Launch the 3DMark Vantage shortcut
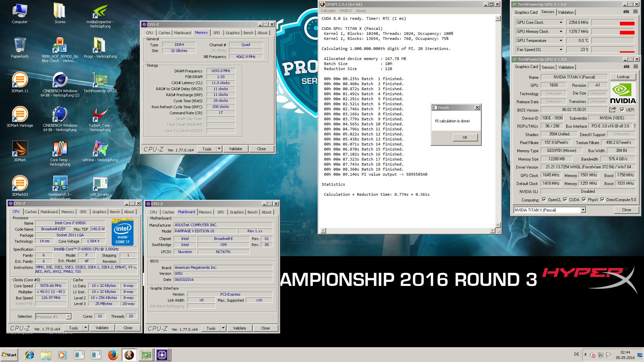 click(x=20, y=117)
